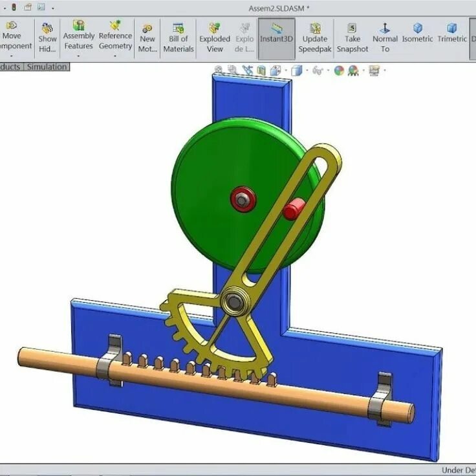
Task: Click the traffic light Rebuild icon
Action: tap(14, 7)
